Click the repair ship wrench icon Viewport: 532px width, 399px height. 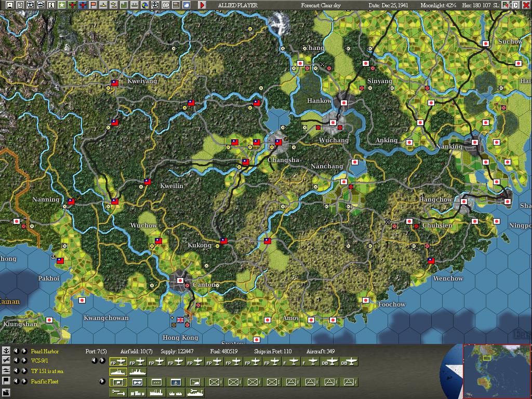pyautogui.click(x=195, y=393)
